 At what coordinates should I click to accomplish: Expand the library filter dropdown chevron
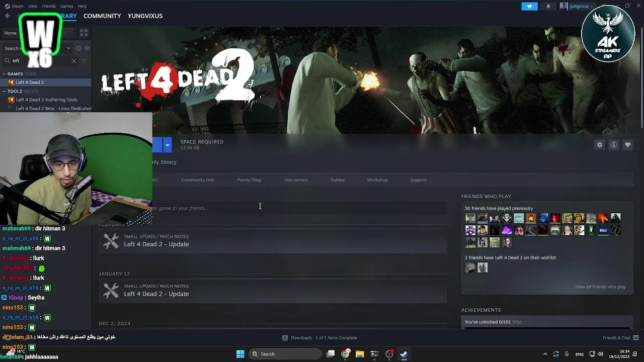[68, 48]
